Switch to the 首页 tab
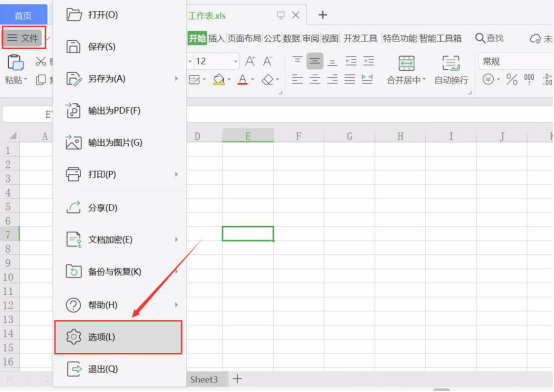 pos(23,16)
